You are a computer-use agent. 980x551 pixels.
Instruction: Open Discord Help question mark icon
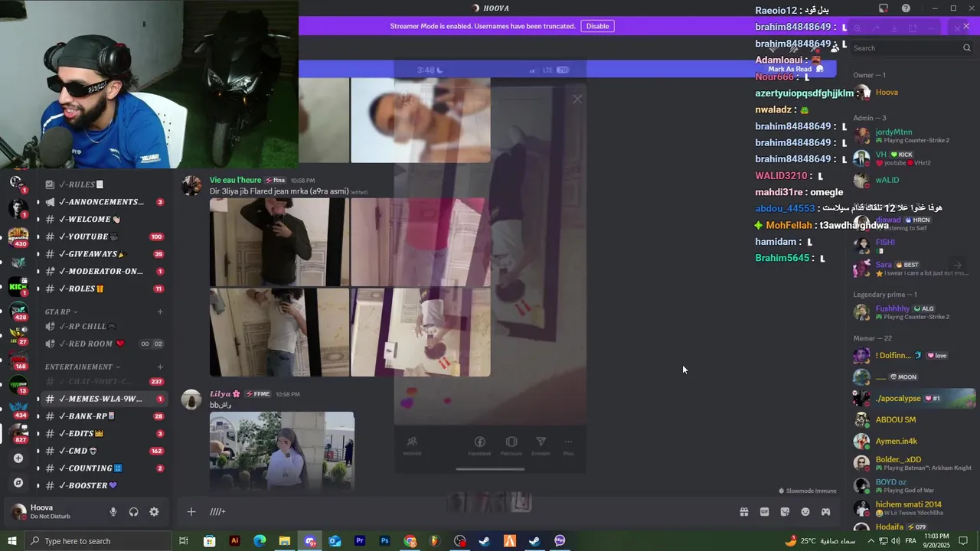point(906,8)
